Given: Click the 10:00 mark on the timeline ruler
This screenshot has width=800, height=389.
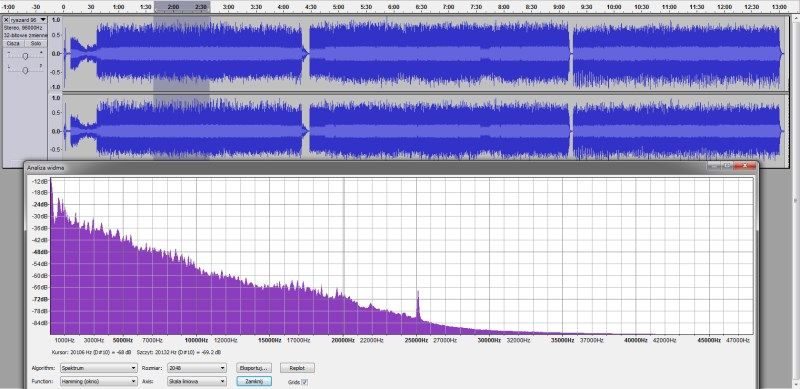Looking at the screenshot, I should coord(614,7).
